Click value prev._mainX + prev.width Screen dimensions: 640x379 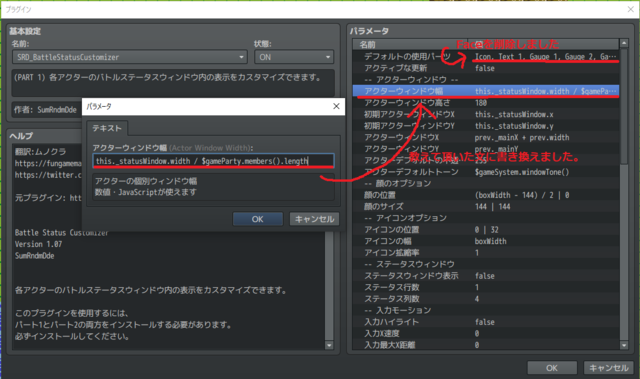click(x=522, y=137)
